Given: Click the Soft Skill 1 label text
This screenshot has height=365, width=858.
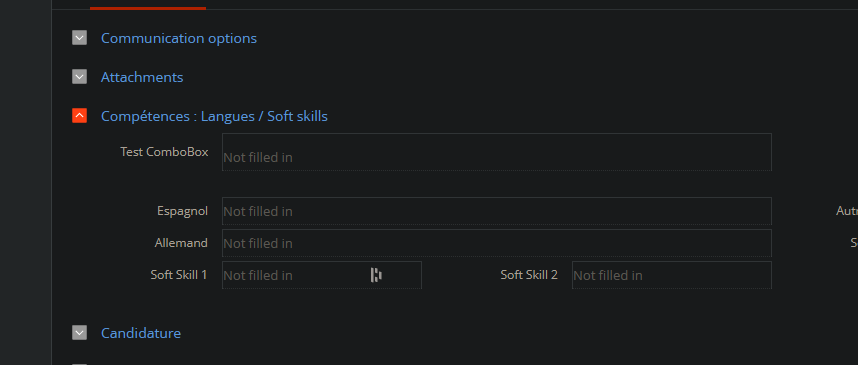Looking at the screenshot, I should [x=179, y=275].
